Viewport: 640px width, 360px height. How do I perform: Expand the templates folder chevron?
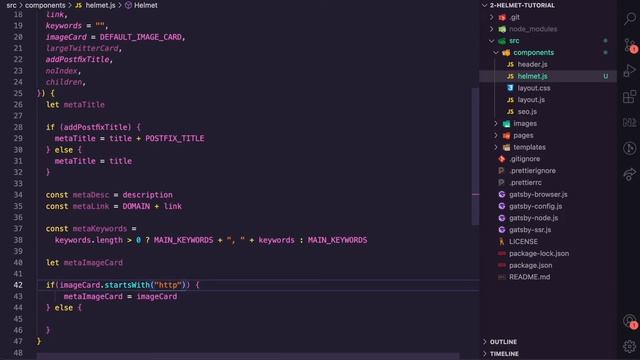tap(496, 147)
